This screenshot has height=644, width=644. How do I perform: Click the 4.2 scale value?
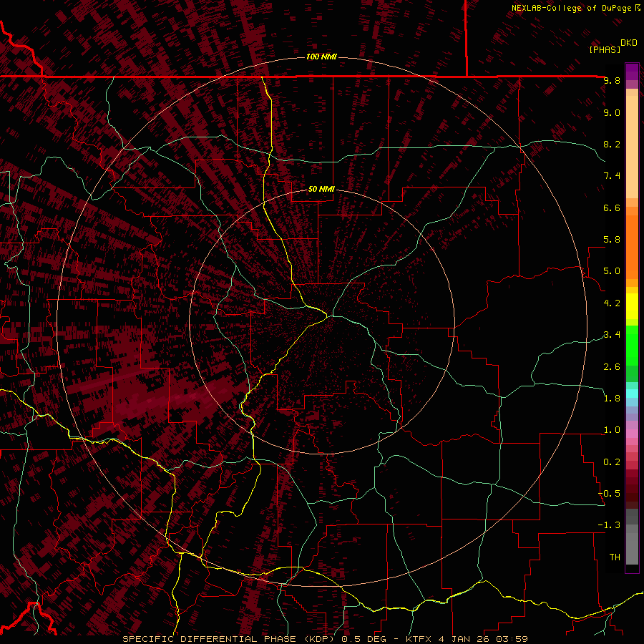click(612, 303)
